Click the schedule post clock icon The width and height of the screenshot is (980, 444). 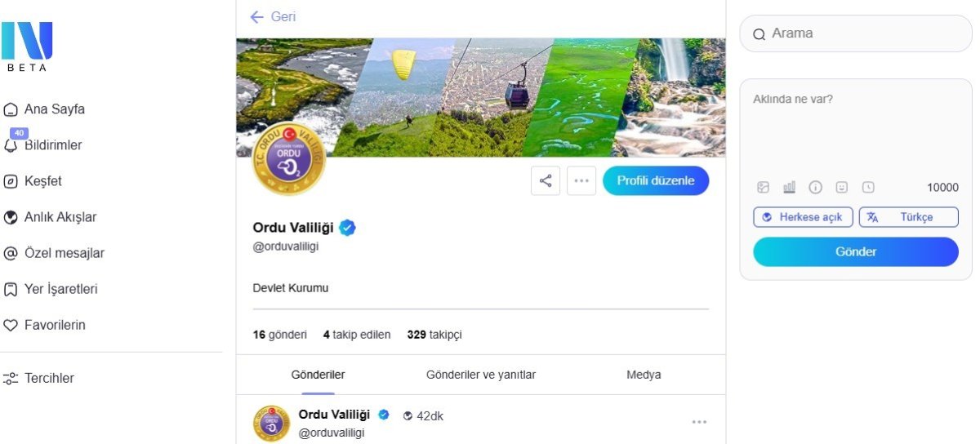(x=868, y=187)
